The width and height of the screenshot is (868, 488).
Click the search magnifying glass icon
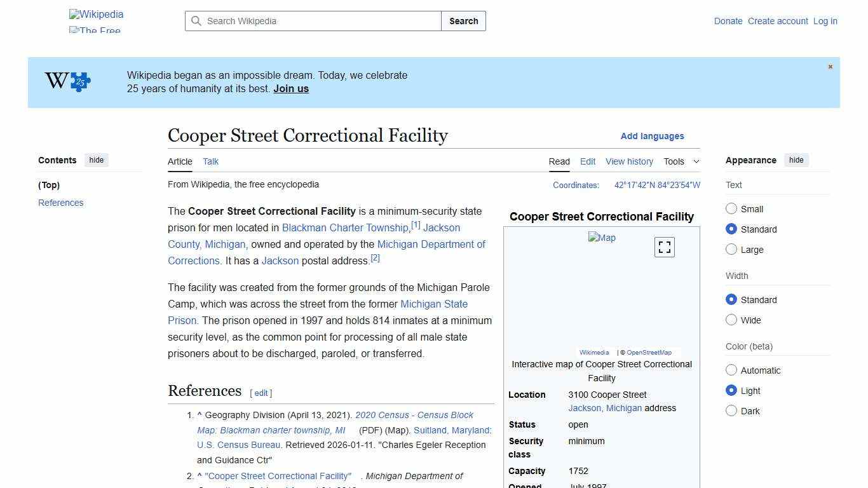click(x=197, y=21)
